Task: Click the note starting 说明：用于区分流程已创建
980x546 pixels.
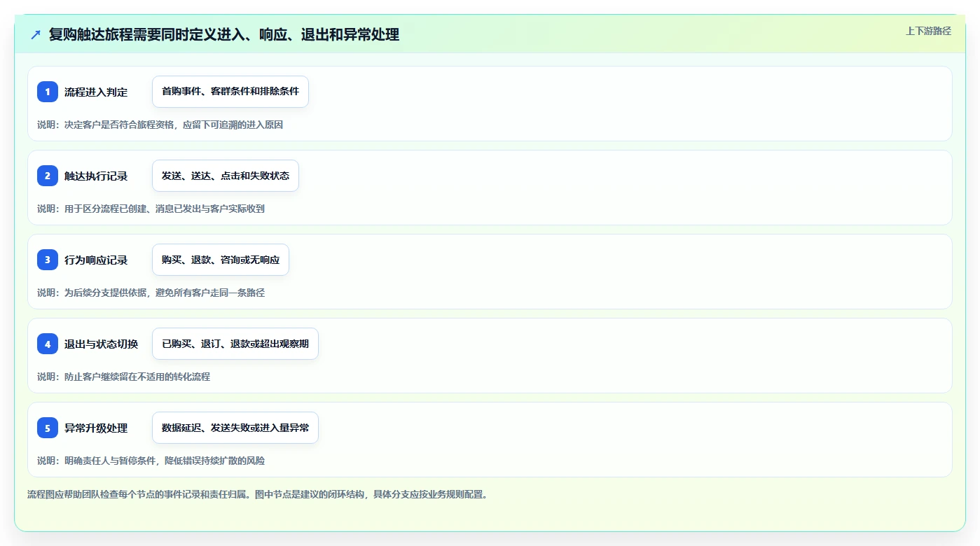Action: (x=151, y=209)
